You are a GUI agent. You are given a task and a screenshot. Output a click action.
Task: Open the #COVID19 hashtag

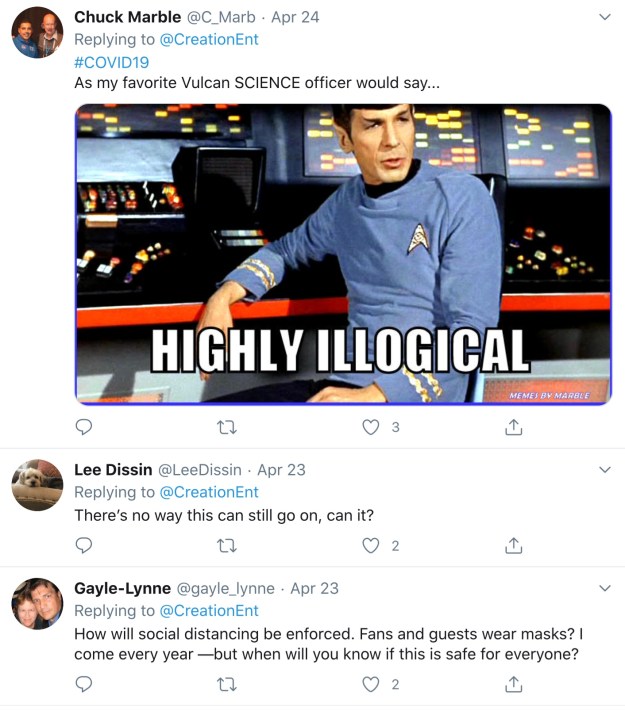(112, 62)
